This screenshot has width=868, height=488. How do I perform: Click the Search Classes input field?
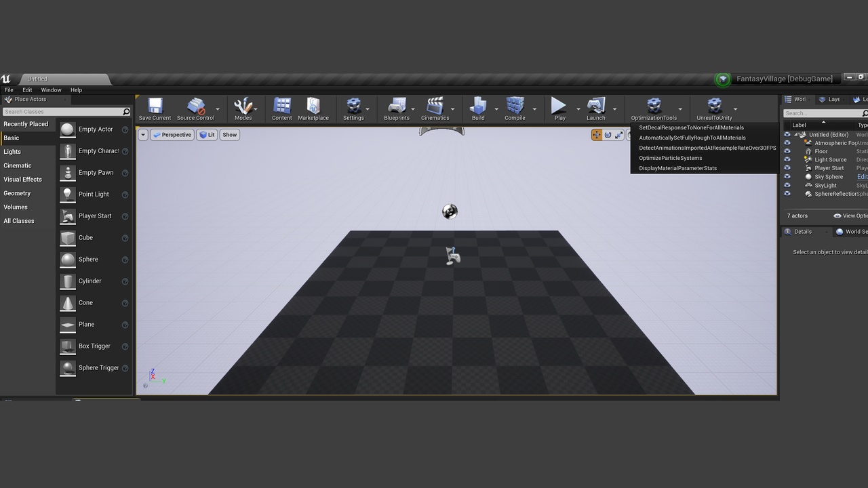pyautogui.click(x=62, y=112)
